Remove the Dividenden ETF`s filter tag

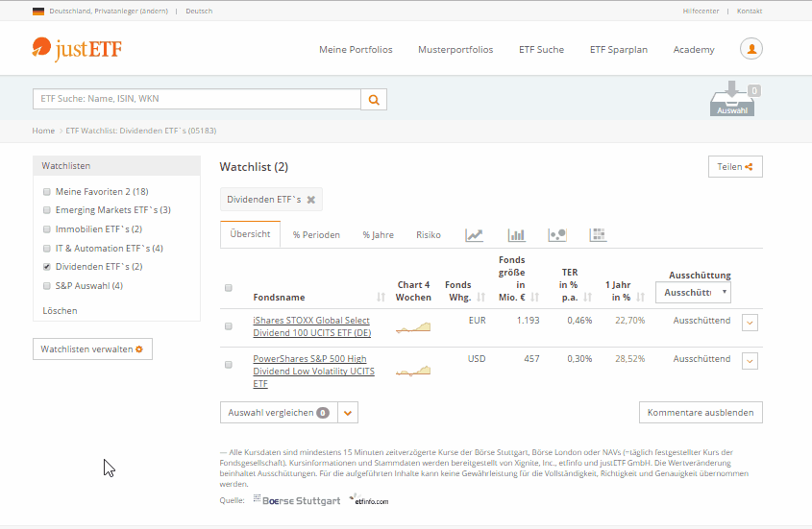click(310, 200)
